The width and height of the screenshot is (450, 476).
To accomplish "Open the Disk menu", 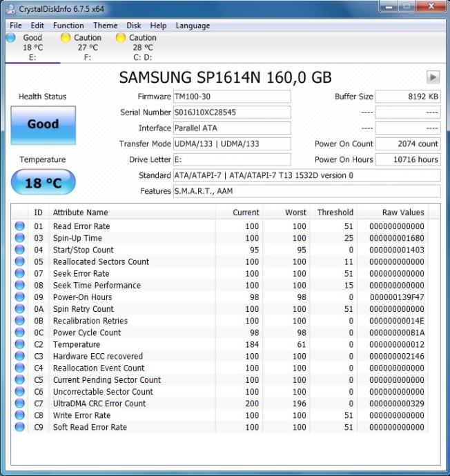I will (134, 26).
